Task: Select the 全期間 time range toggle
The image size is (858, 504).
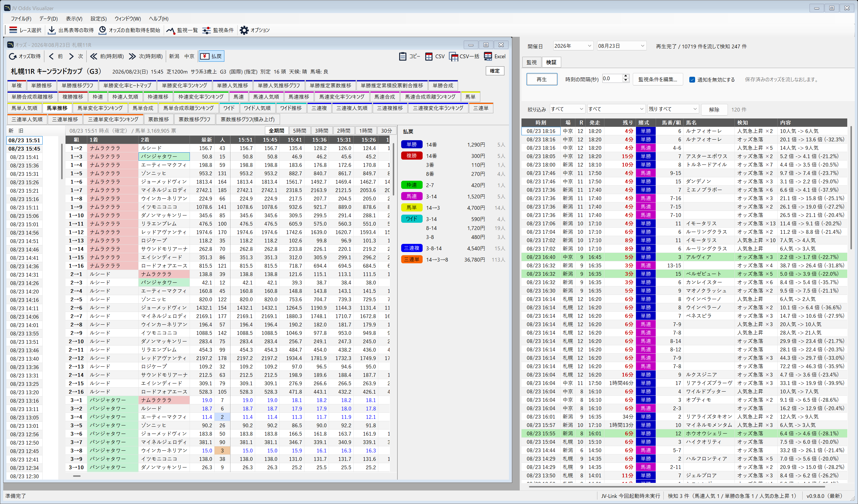Action: pos(277,131)
